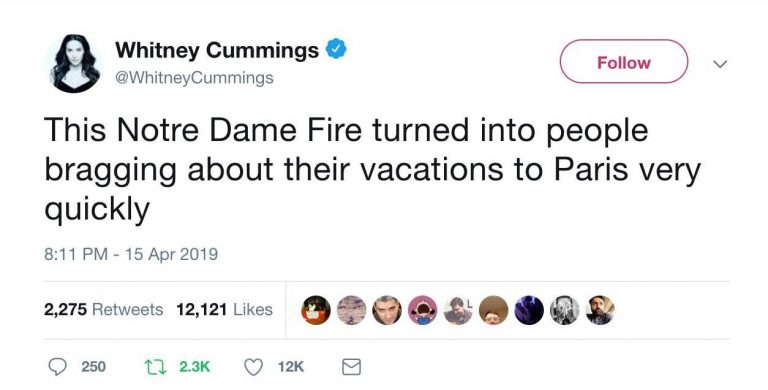Image resolution: width=768 pixels, height=390 pixels.
Task: Retweet using the arrows icon
Action: coord(155,366)
